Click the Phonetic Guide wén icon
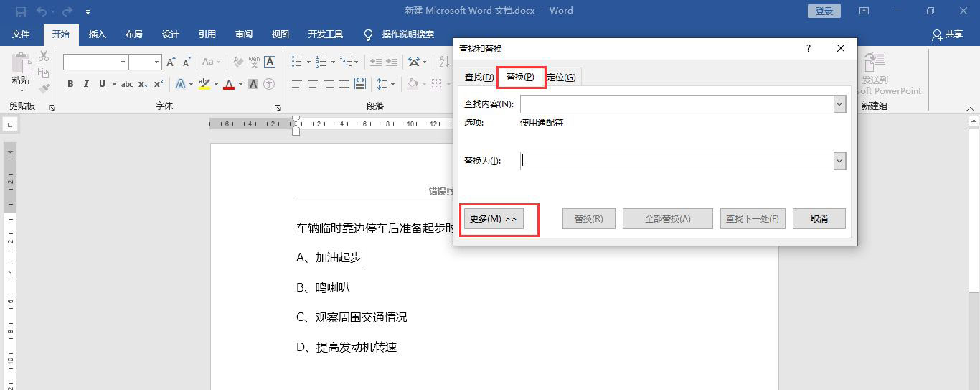The height and width of the screenshot is (390, 980). [x=253, y=62]
